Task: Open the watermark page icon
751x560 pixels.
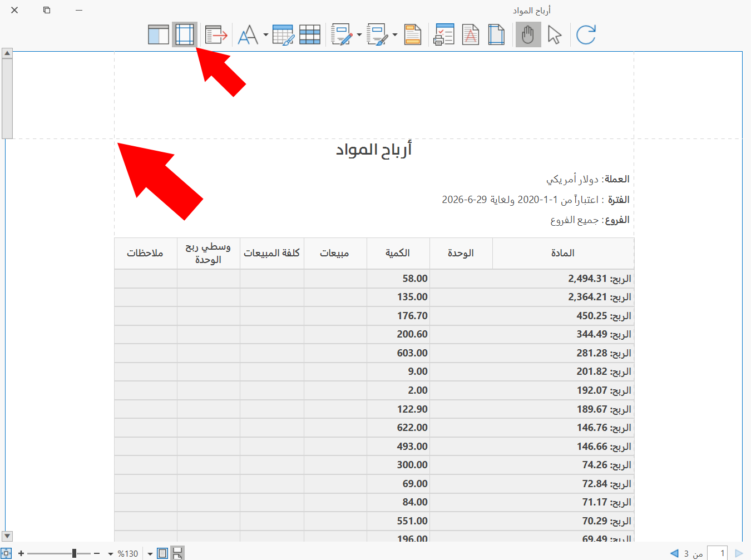Action: tap(471, 35)
